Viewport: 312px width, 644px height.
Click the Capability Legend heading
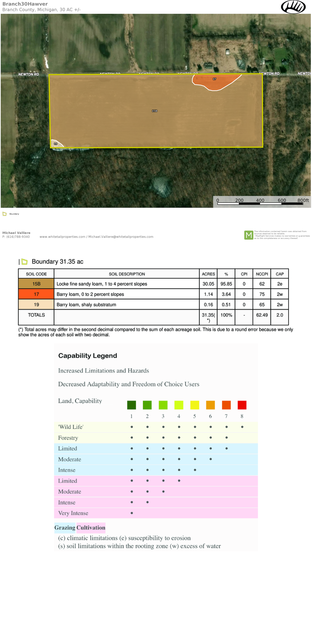pos(88,356)
